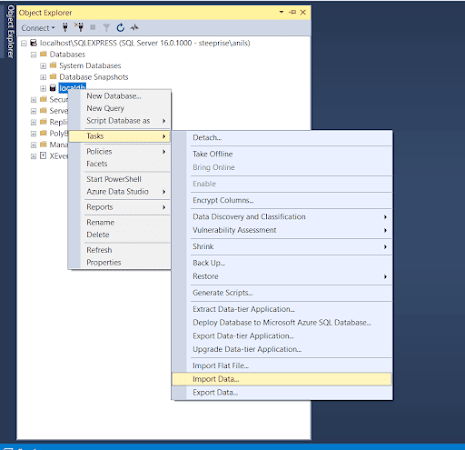The width and height of the screenshot is (465, 450).
Task: Click the Filter funnel icon
Action: [x=106, y=28]
